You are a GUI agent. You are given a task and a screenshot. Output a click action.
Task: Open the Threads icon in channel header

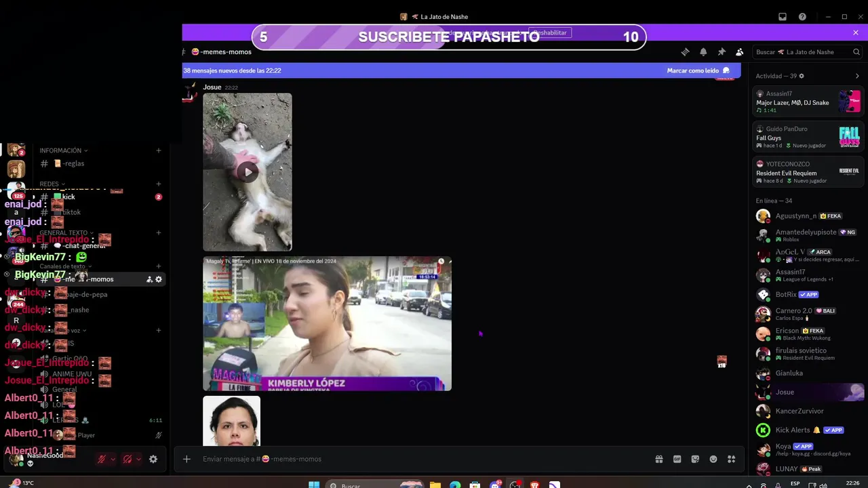[685, 52]
